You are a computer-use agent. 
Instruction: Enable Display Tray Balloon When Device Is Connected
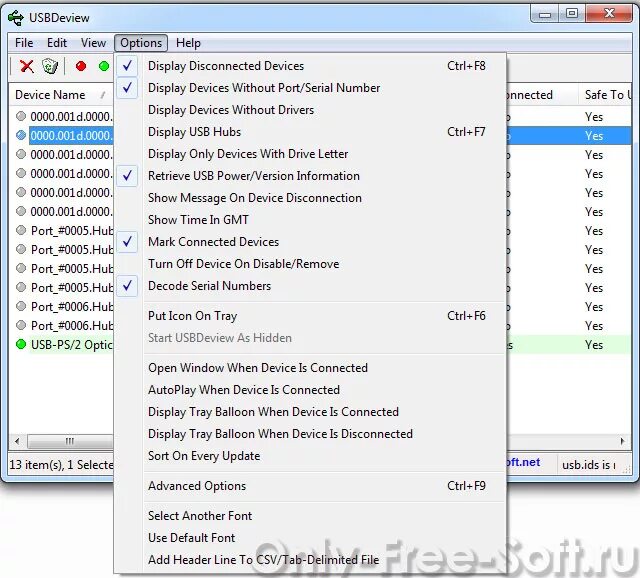tap(311, 412)
